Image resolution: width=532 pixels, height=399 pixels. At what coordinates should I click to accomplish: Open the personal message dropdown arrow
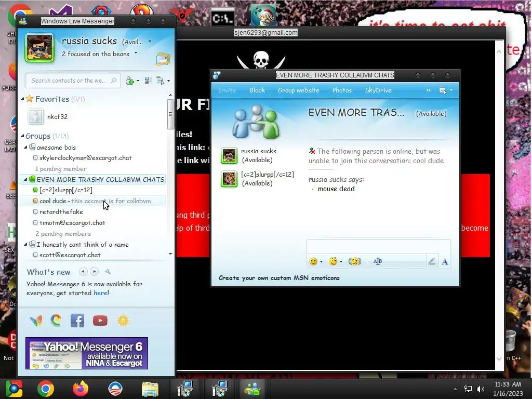point(136,53)
